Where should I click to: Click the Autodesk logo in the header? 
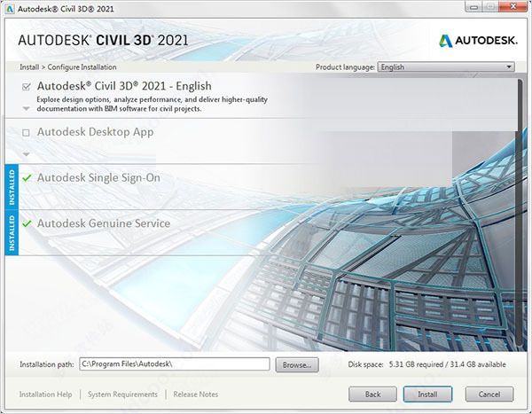coord(479,40)
